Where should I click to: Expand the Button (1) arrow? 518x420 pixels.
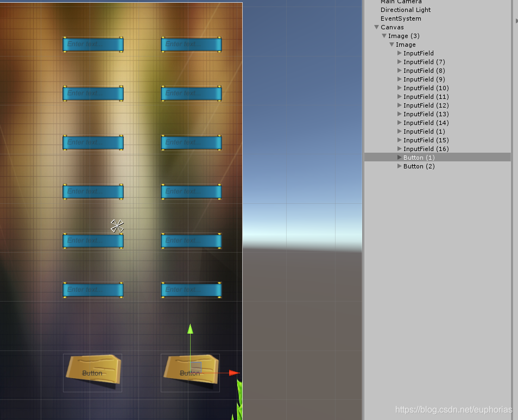point(400,157)
